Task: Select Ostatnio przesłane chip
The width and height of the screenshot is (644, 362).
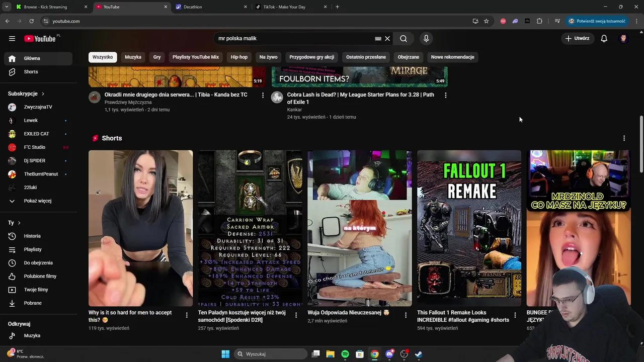Action: point(366,57)
